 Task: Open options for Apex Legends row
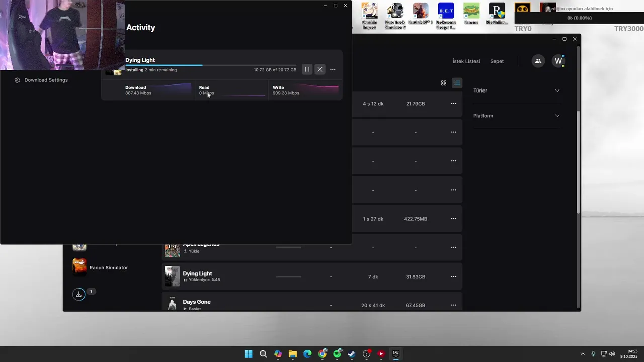coord(454,247)
